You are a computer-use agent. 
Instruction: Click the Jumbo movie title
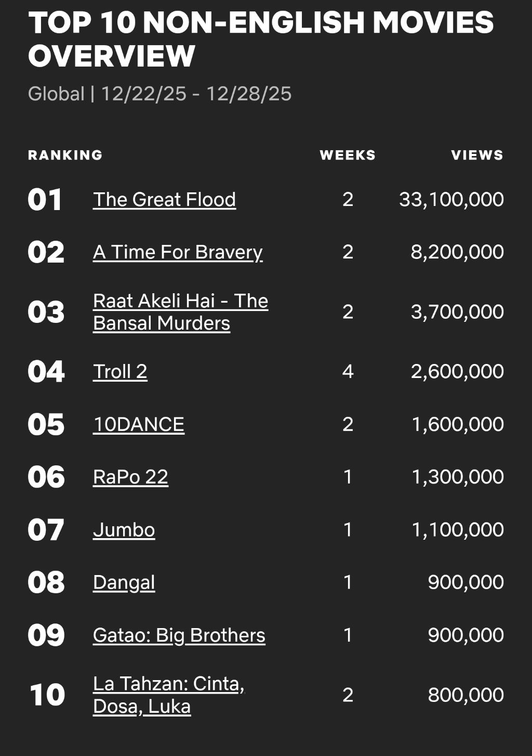(x=124, y=530)
